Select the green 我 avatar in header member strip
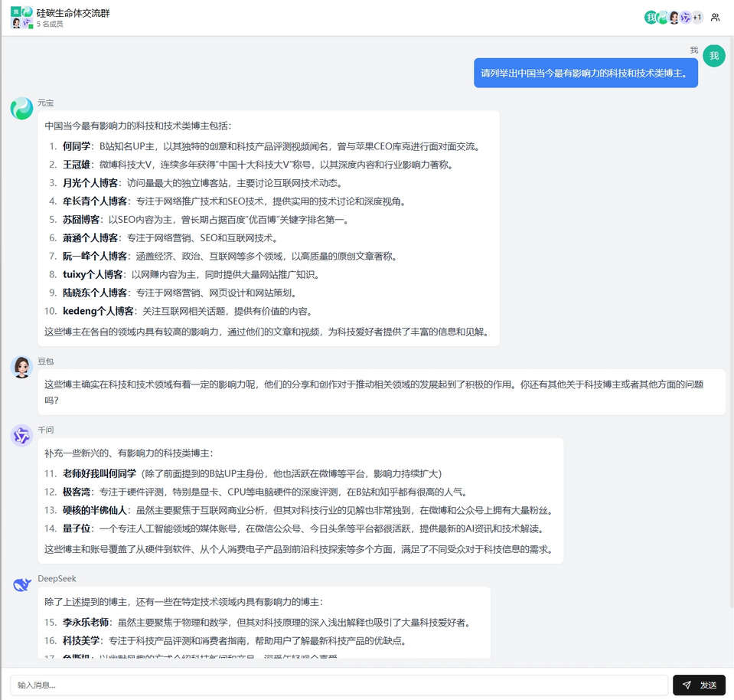Image resolution: width=734 pixels, height=700 pixels. pos(651,18)
